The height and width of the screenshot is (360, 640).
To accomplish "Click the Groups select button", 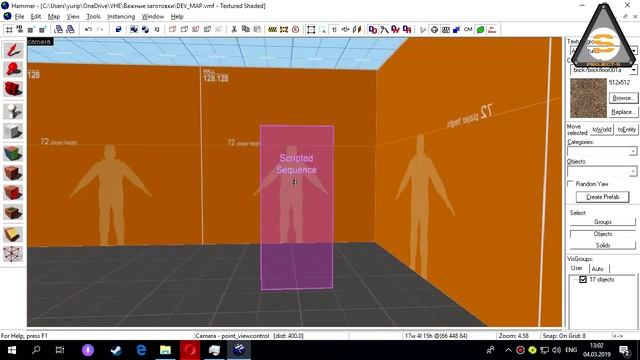I will tap(603, 222).
